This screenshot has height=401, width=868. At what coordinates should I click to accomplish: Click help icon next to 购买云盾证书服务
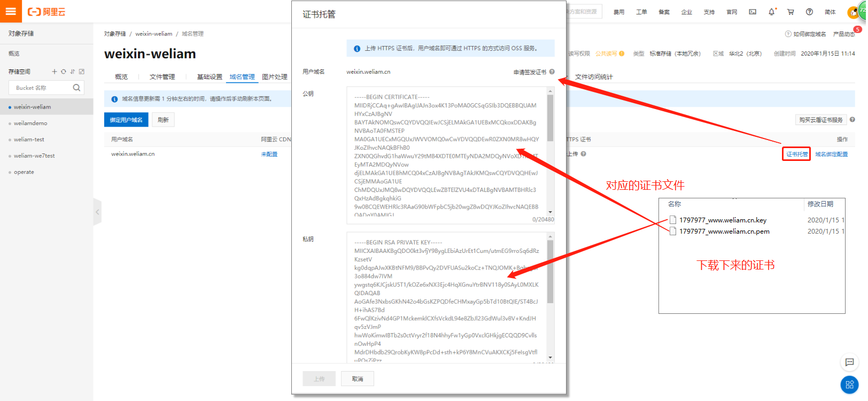point(852,120)
